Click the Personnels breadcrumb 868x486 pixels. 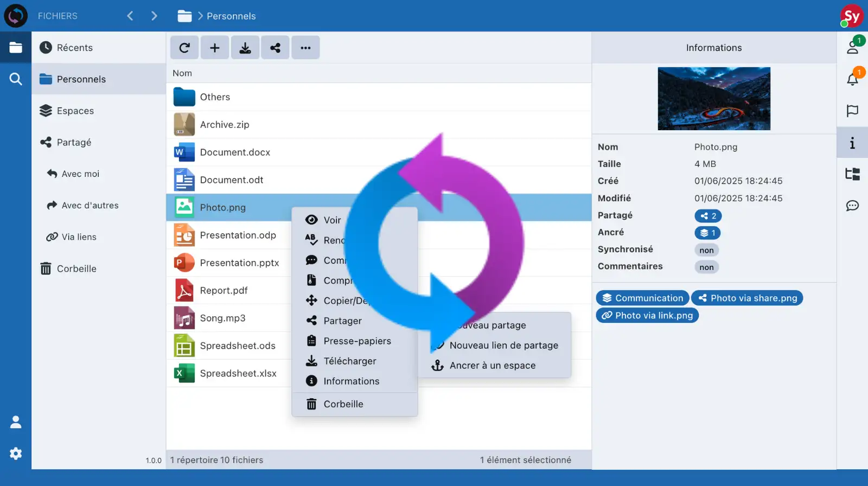click(x=231, y=16)
